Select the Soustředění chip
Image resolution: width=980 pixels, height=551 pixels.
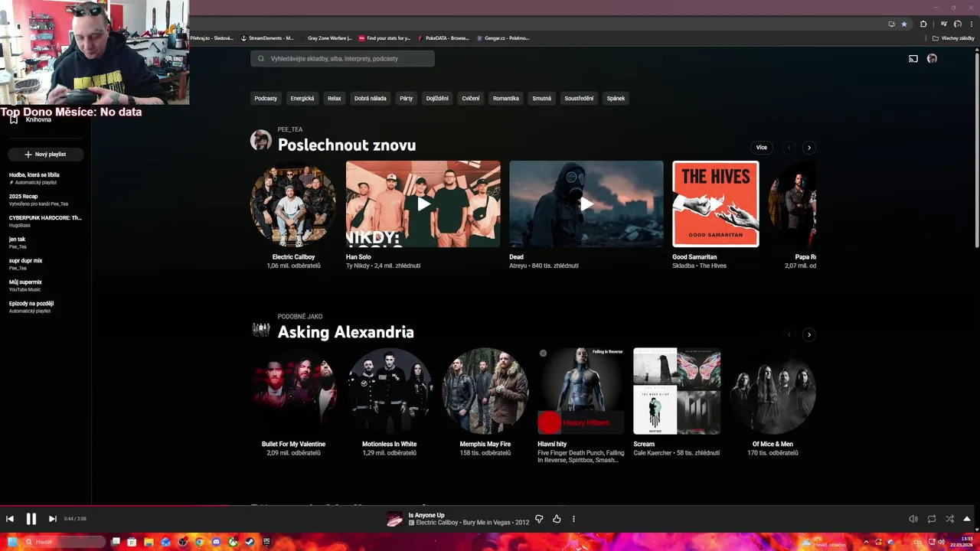579,99
